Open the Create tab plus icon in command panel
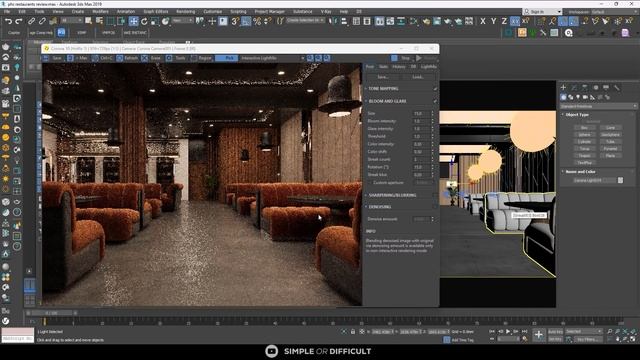640x360 pixels. (x=563, y=87)
